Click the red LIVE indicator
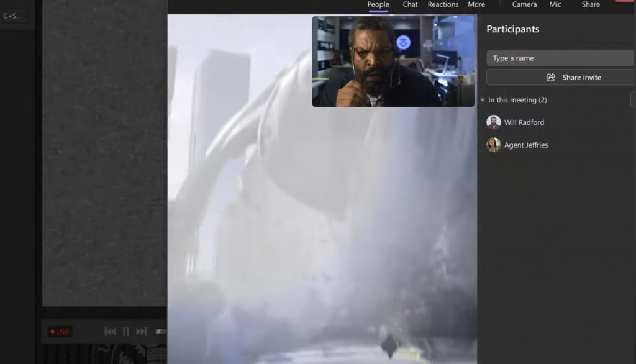Viewport: 636px width, 364px height. (60, 332)
